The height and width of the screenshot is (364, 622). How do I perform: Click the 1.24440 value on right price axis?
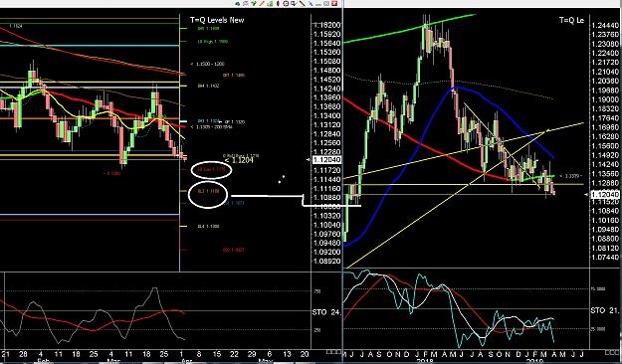[604, 26]
